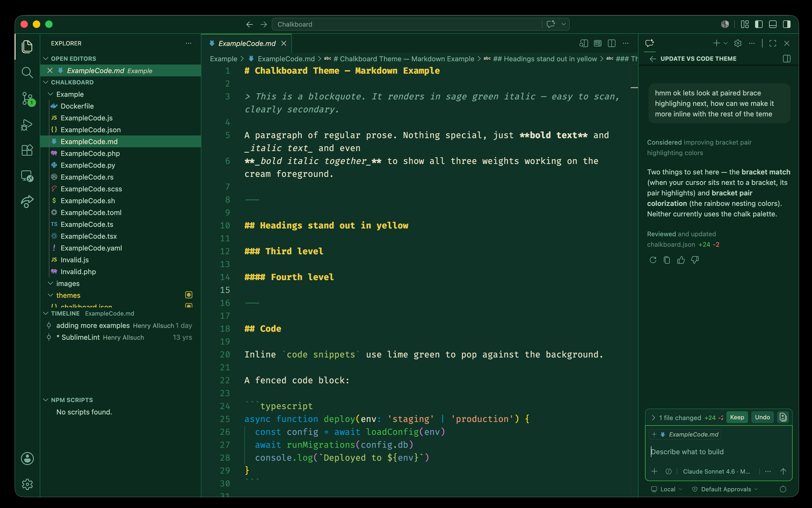Add context with plus in chat input
This screenshot has width=812, height=508.
(654, 471)
